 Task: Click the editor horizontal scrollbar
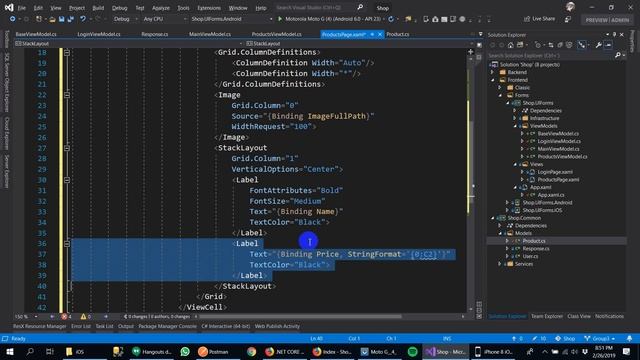click(300, 316)
